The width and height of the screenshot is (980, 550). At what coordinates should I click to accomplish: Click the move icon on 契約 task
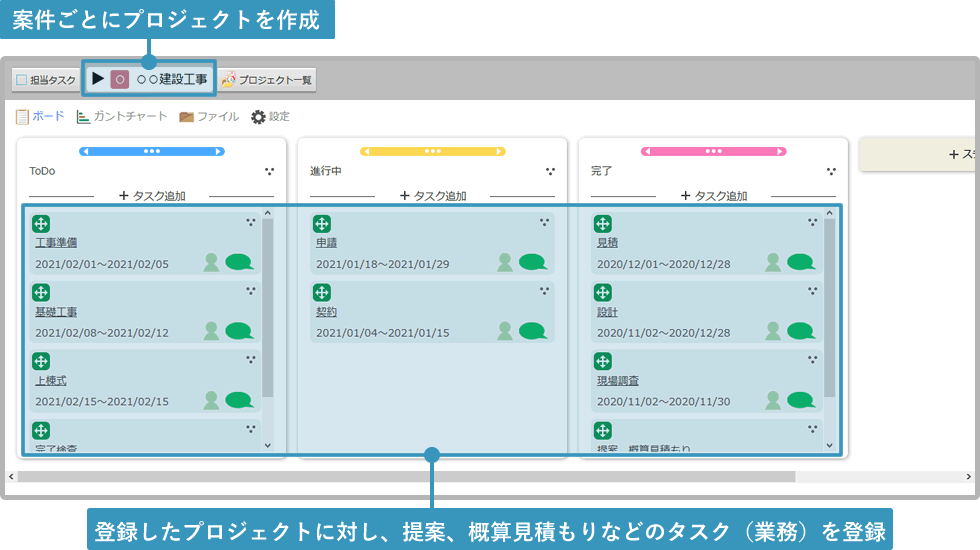click(x=322, y=293)
